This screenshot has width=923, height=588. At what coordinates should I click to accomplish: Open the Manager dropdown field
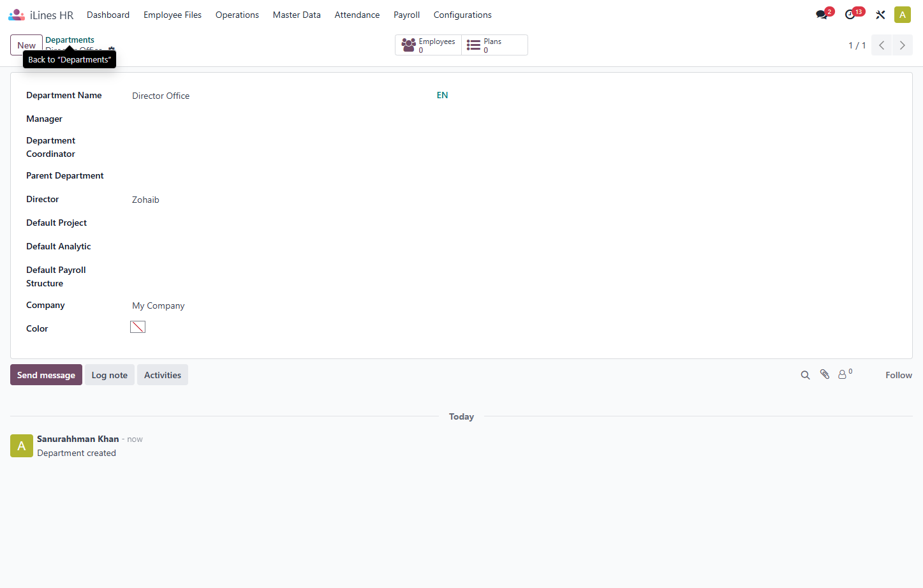[290, 119]
